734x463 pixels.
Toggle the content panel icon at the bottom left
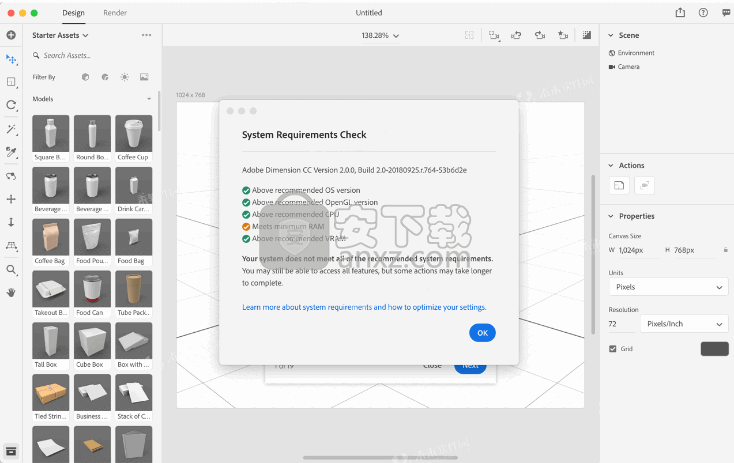pos(11,451)
